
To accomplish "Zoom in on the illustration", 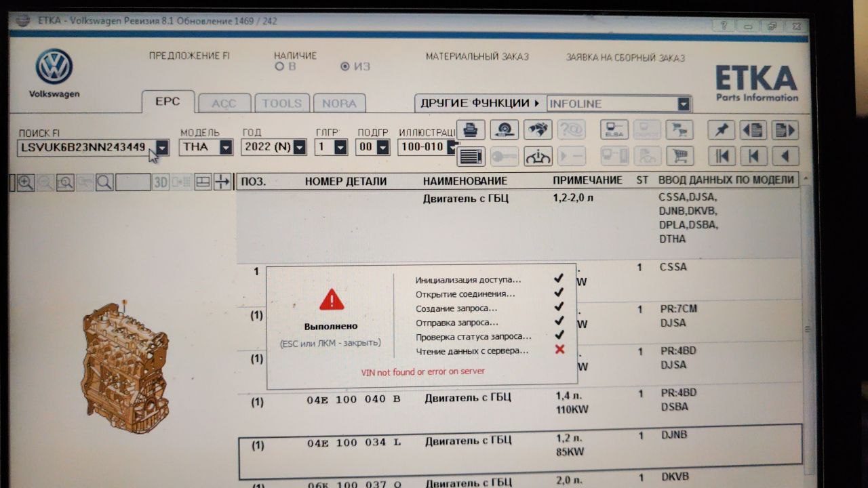I will pos(26,182).
